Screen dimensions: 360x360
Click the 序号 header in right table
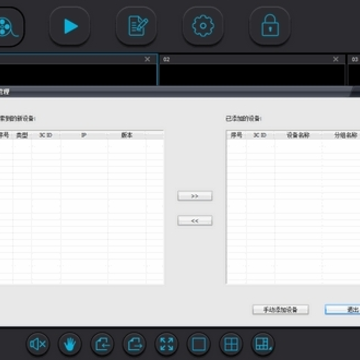236,135
